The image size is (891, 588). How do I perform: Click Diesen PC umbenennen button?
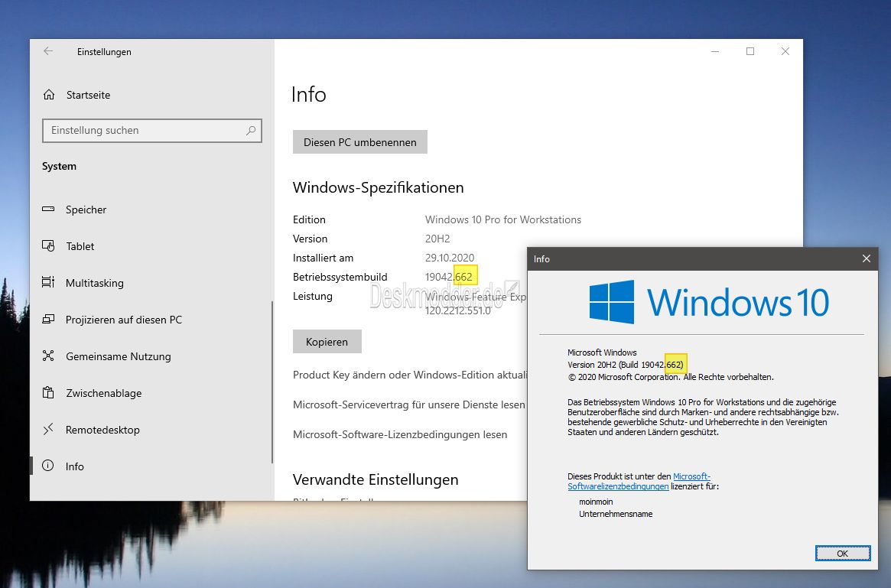(x=359, y=142)
